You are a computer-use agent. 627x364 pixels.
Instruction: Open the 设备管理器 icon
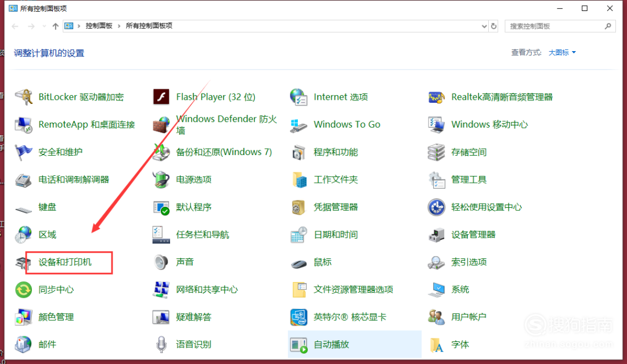(x=436, y=235)
